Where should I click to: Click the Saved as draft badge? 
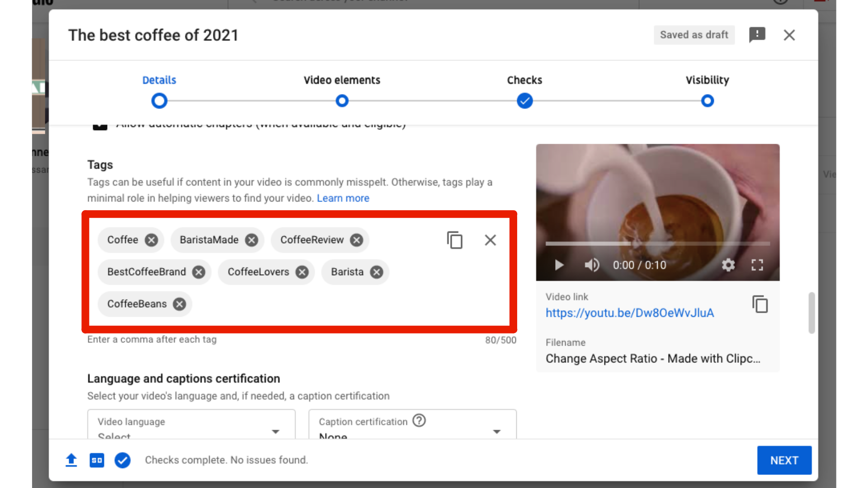click(x=694, y=35)
